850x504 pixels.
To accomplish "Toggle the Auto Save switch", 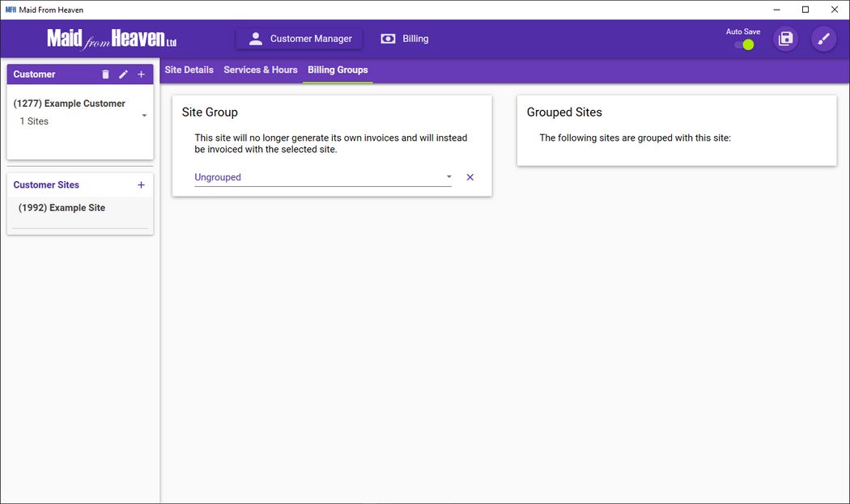I will [744, 44].
